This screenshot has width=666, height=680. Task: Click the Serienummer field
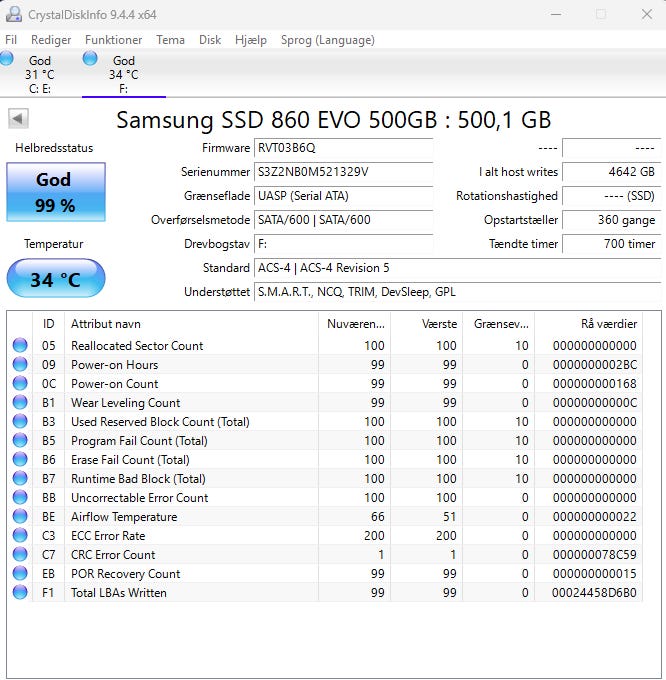click(x=343, y=172)
